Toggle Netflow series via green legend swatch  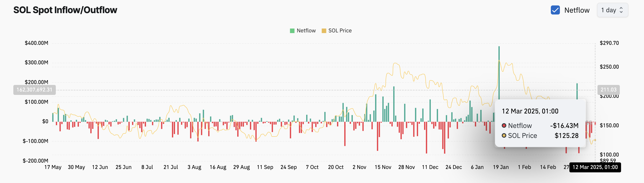tap(292, 31)
